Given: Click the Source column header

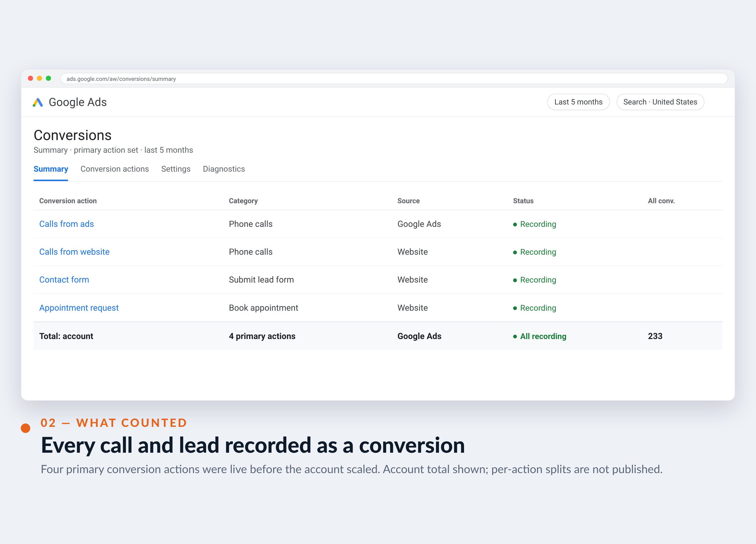Looking at the screenshot, I should [x=408, y=201].
